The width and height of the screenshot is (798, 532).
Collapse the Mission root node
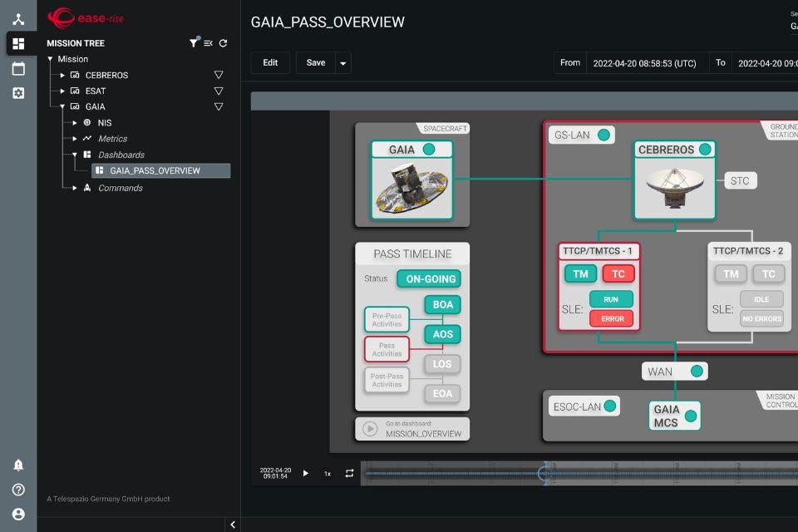coord(50,59)
